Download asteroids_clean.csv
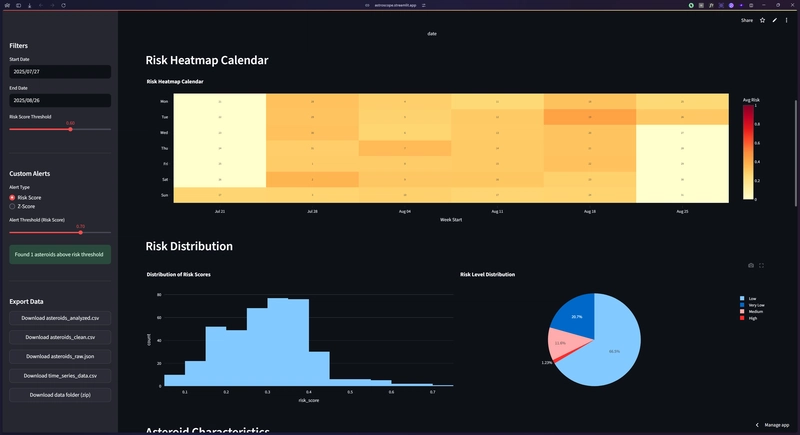This screenshot has height=435, width=800. pyautogui.click(x=60, y=337)
